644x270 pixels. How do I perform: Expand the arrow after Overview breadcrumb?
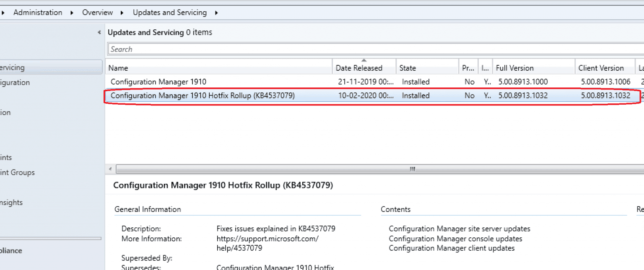click(122, 13)
